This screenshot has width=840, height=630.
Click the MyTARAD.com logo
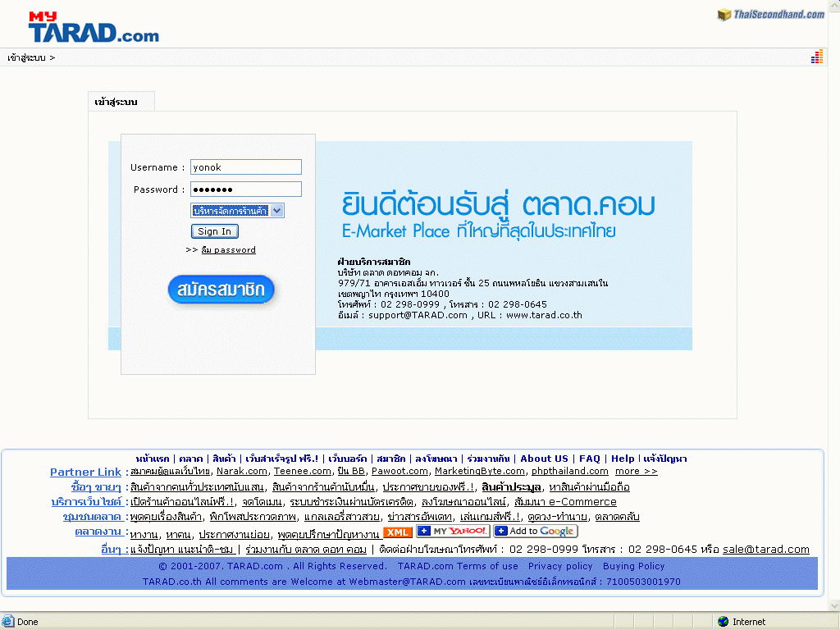coord(93,28)
